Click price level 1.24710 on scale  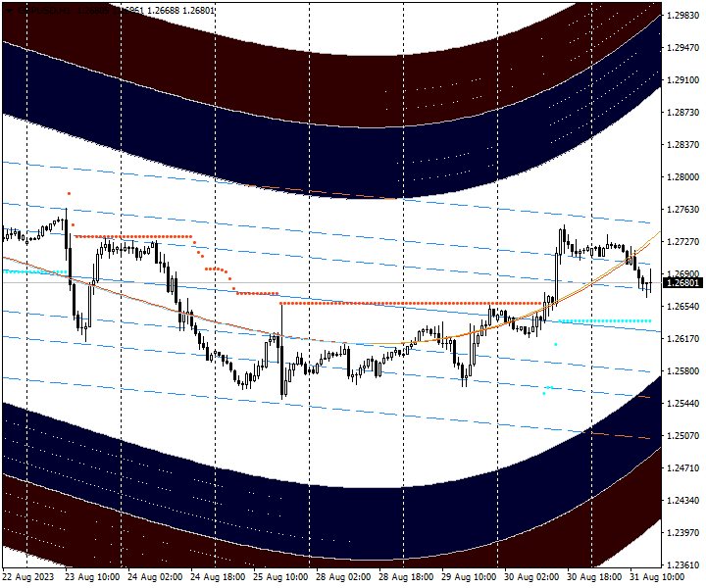[x=683, y=467]
